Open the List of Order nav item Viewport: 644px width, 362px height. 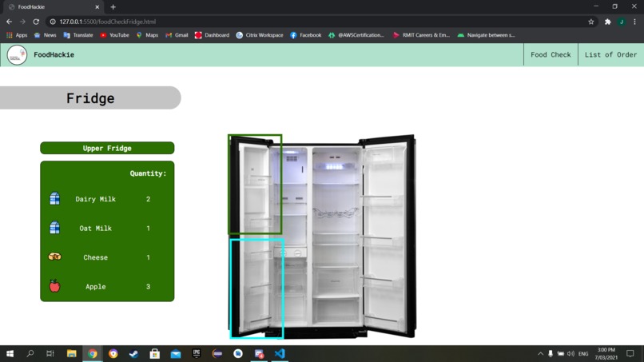click(610, 54)
